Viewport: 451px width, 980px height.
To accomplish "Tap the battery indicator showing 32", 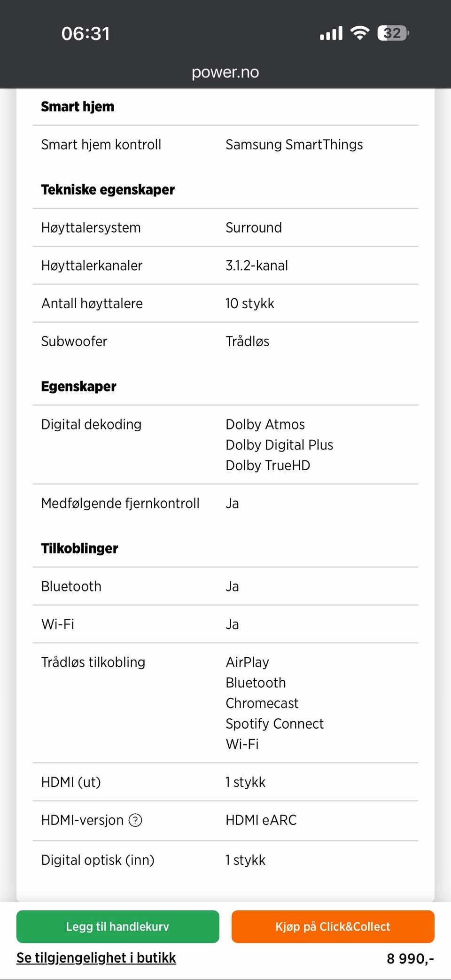I will 393,33.
